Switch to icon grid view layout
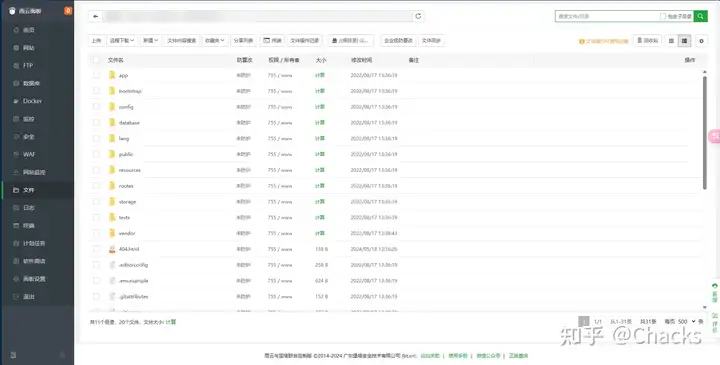This screenshot has height=365, width=720. (x=671, y=41)
